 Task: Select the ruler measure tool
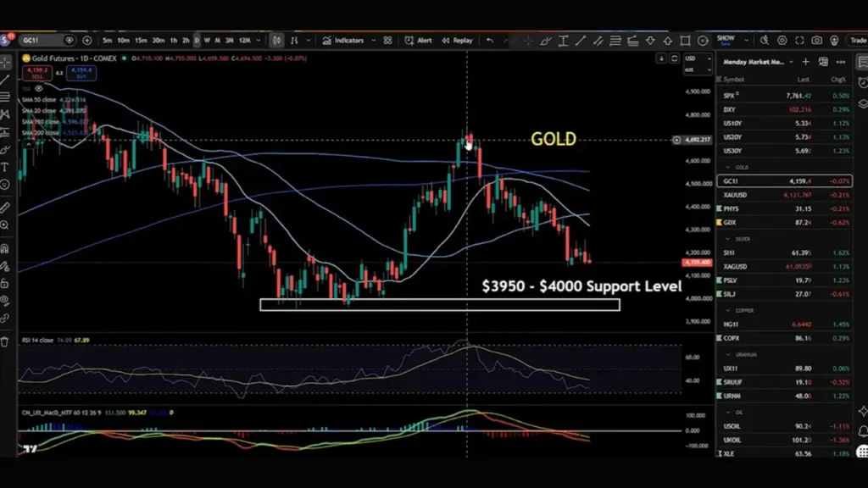pos(5,208)
